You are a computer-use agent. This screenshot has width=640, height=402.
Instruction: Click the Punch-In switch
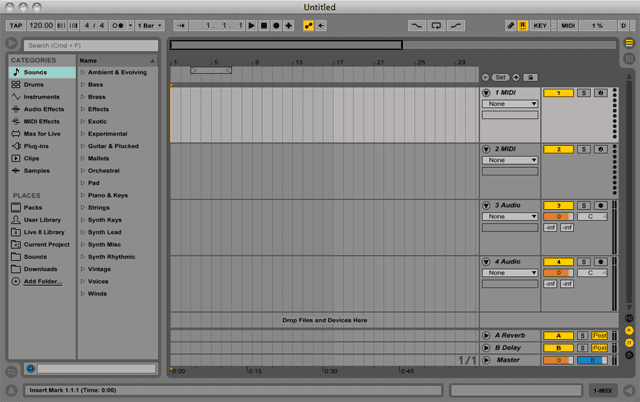point(416,26)
